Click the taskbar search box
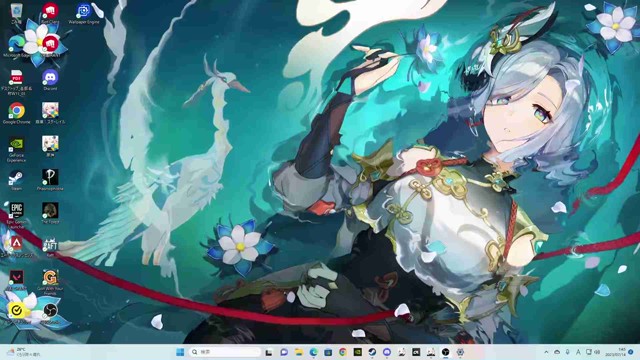Viewport: 640px width, 360px height. 224,352
